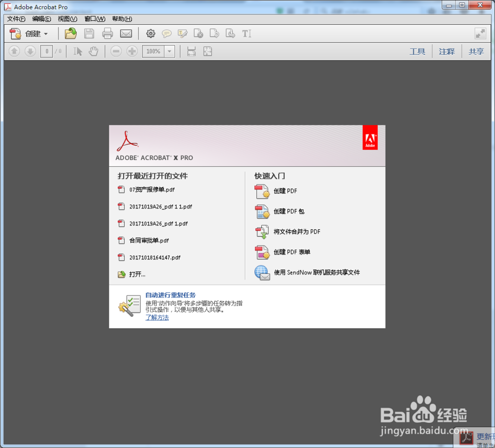Choose the Hand pan tool

tap(94, 51)
